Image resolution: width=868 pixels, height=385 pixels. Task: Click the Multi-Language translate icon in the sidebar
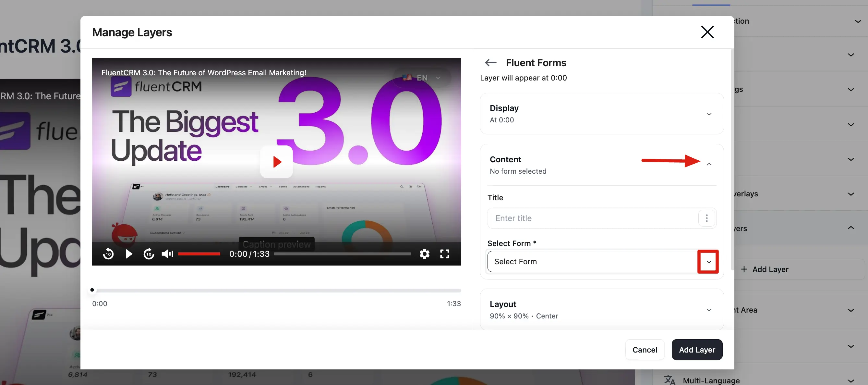669,380
